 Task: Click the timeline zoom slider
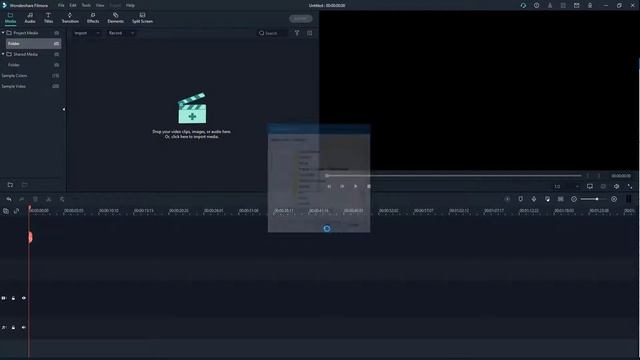pyautogui.click(x=595, y=199)
